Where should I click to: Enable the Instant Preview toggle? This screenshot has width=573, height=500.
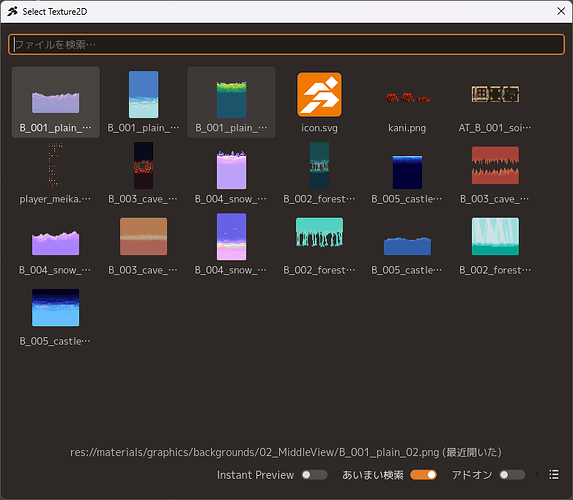[x=314, y=475]
